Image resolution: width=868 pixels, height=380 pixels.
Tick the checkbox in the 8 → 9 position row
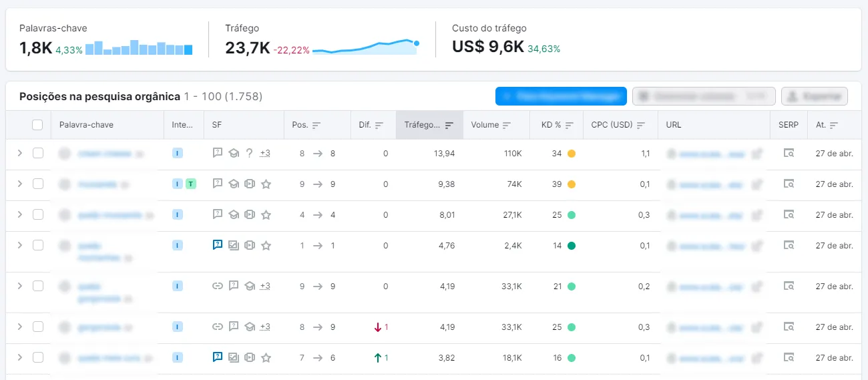38,327
